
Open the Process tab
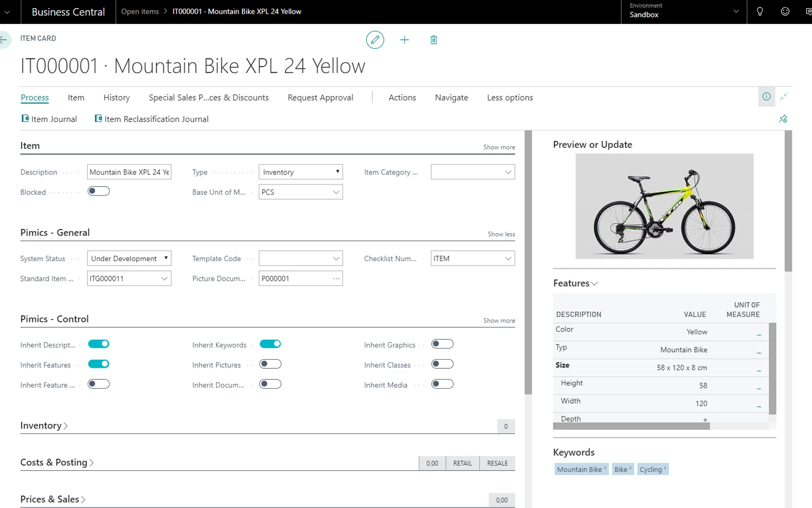click(35, 98)
